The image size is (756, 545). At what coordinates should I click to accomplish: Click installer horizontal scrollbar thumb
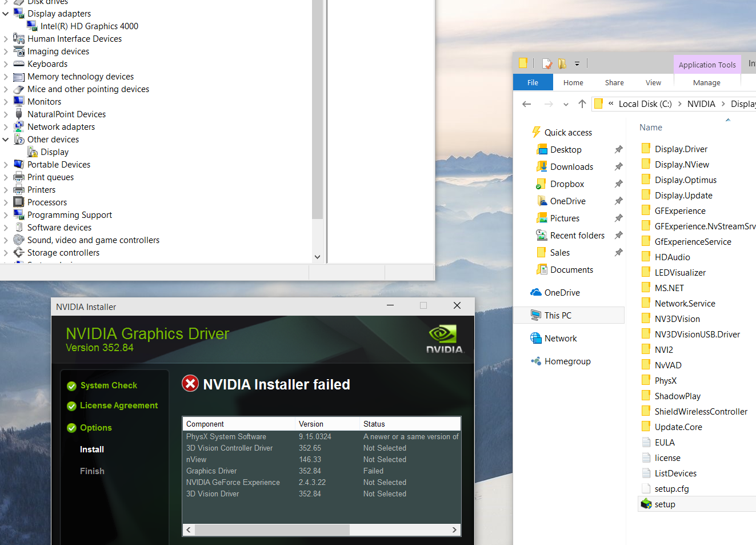tap(272, 530)
